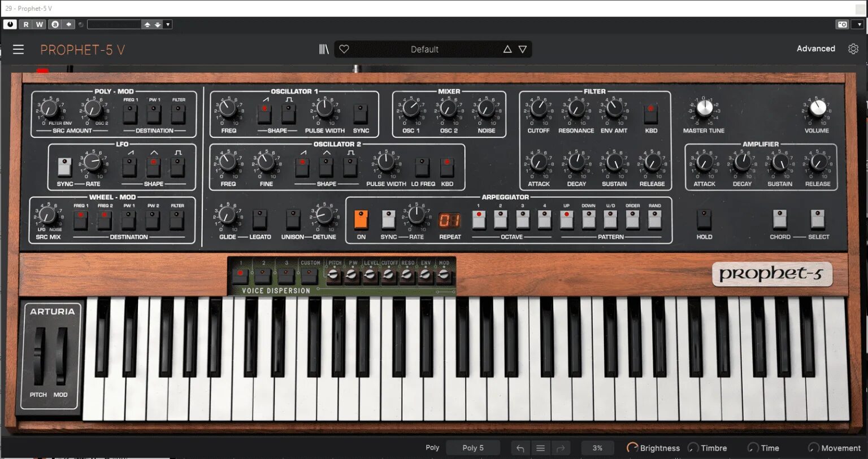Toggle Filter KBD tracking switch
The image size is (868, 459).
[651, 113]
